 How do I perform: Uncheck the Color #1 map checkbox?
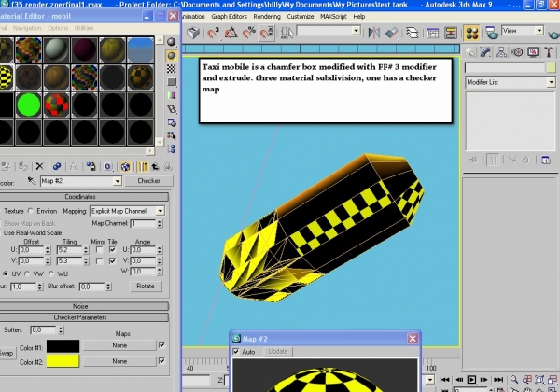pos(161,345)
